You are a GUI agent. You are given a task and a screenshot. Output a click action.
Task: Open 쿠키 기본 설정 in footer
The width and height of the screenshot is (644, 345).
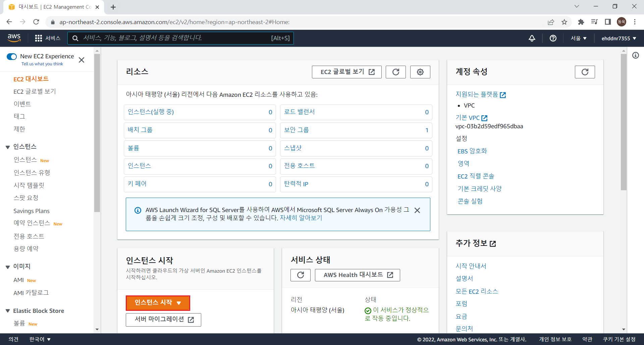point(619,339)
